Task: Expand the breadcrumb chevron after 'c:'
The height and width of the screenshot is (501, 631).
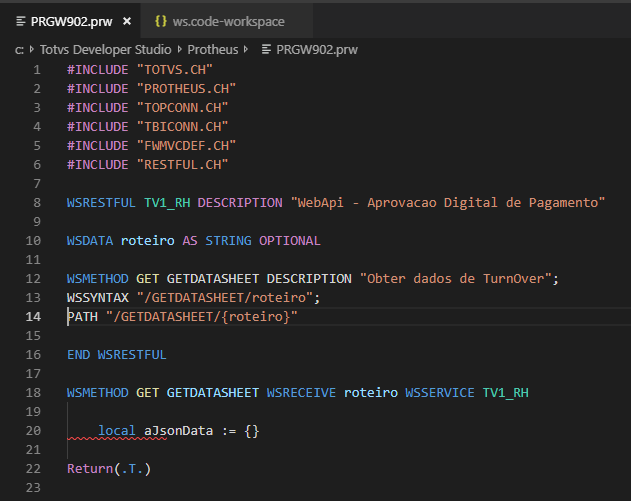Action: pos(31,49)
